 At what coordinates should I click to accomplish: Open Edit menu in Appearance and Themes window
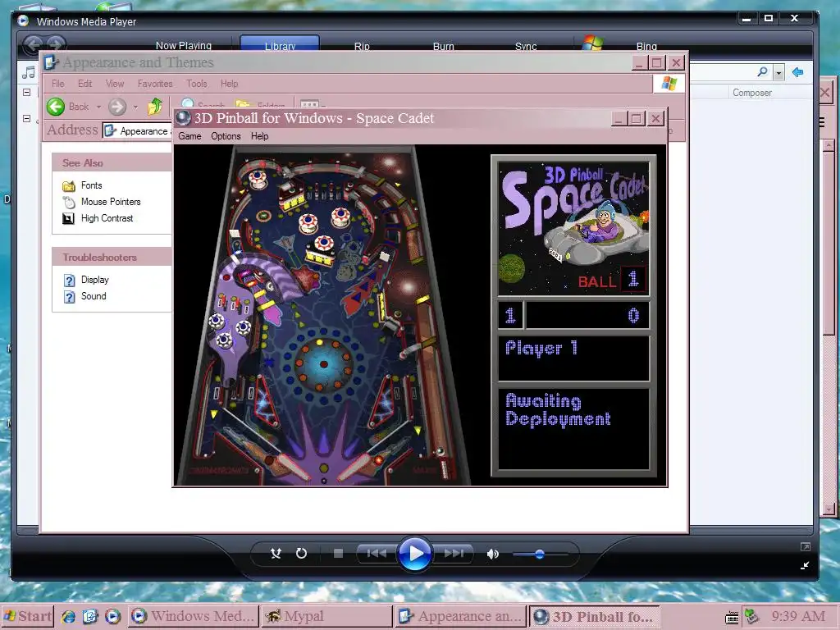click(x=84, y=84)
